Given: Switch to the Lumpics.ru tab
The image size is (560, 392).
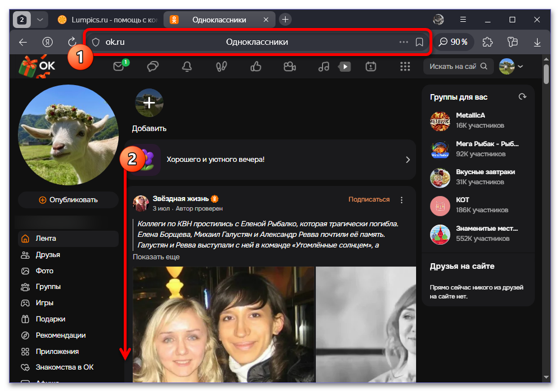Looking at the screenshot, I should click(x=107, y=20).
